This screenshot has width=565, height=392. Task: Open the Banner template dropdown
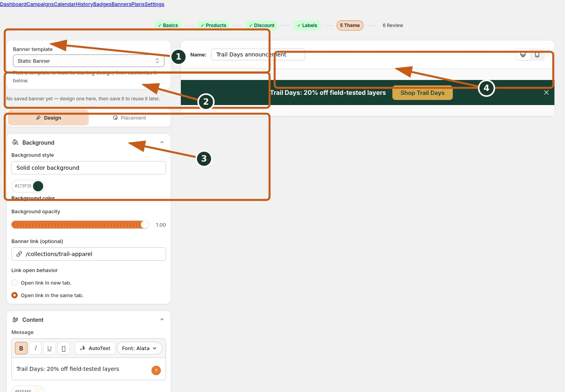[89, 61]
